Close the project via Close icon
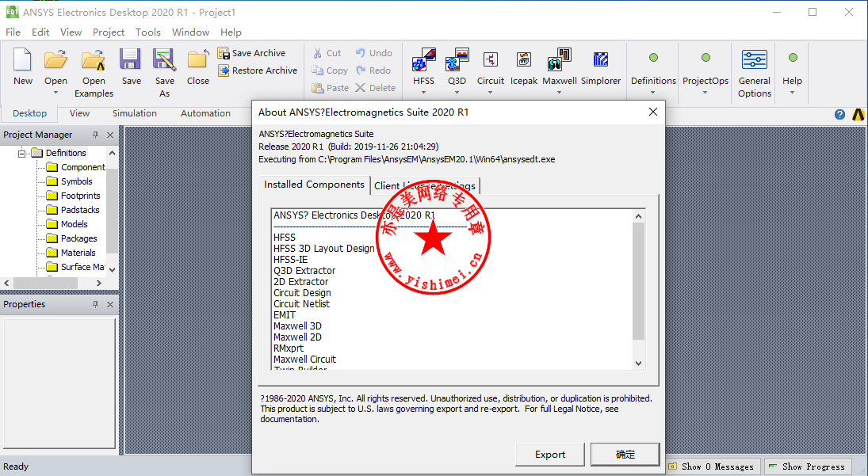Image resolution: width=868 pixels, height=476 pixels. click(x=197, y=59)
